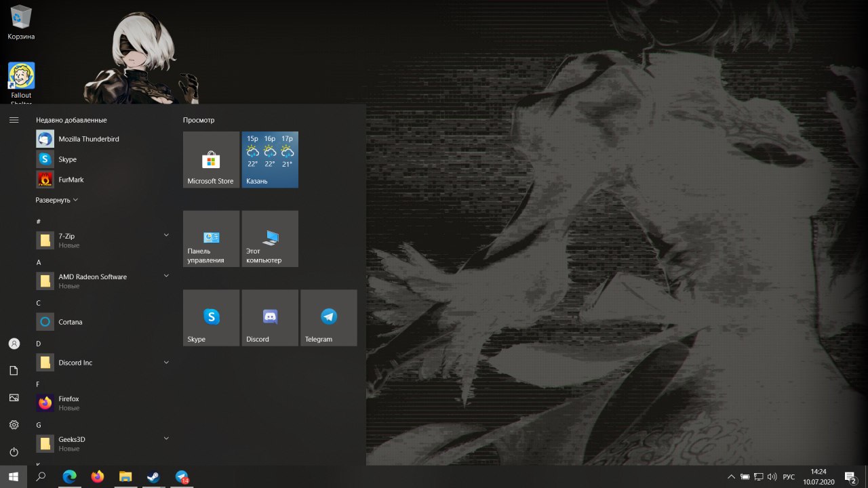
Task: Open File Explorer from taskbar
Action: coord(125,476)
